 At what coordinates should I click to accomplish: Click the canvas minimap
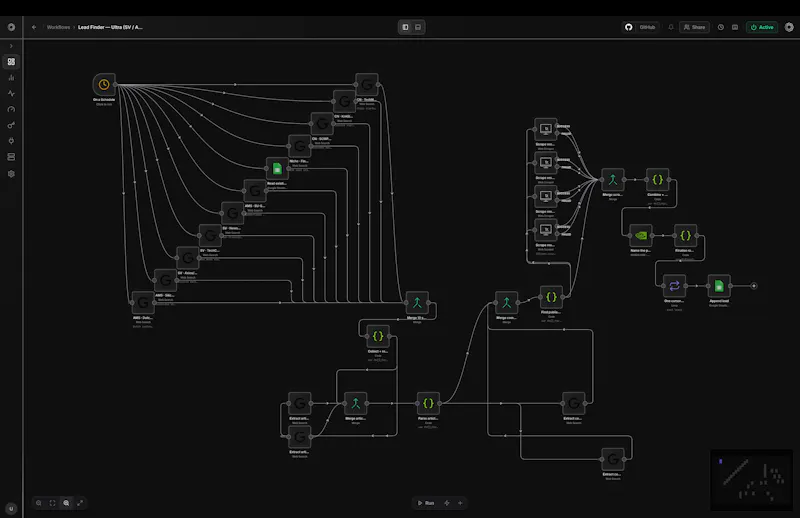coord(752,480)
